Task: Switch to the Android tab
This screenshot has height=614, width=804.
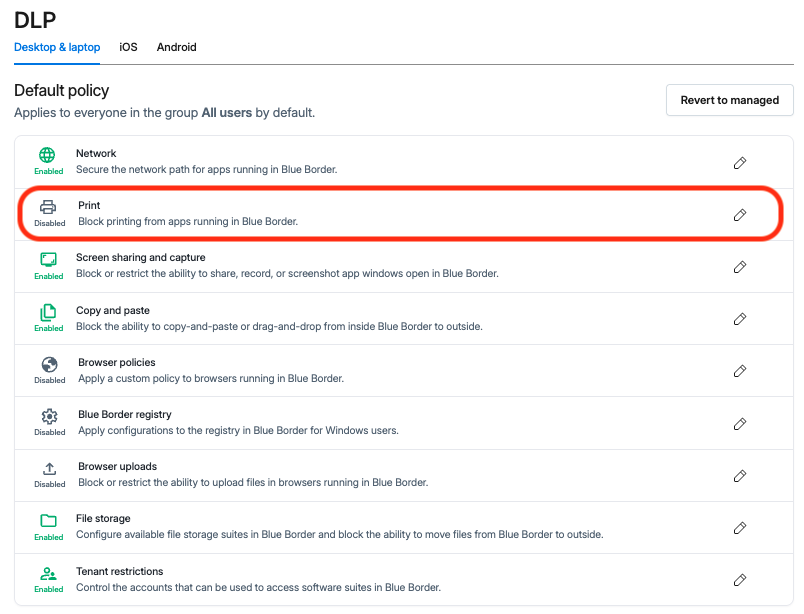Action: coord(176,47)
